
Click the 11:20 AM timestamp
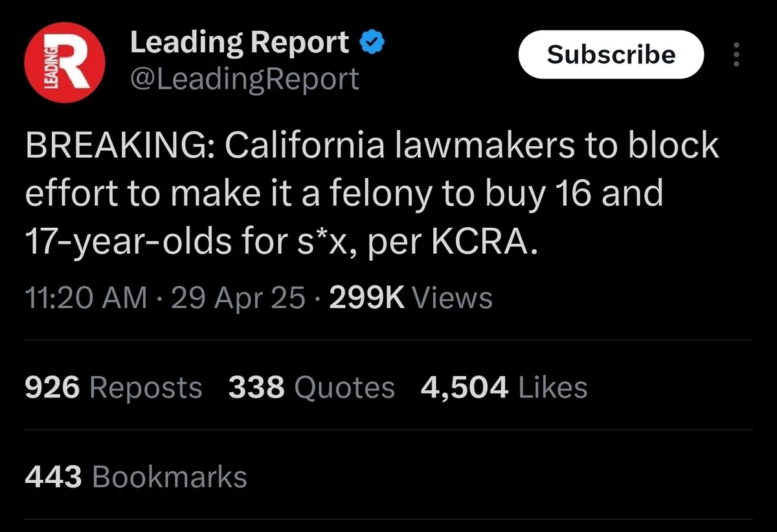(85, 298)
